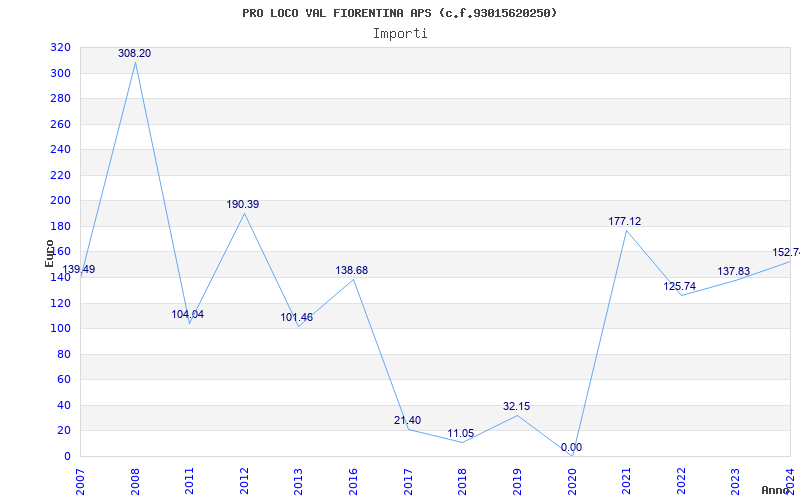Click the 280 y-axis tick
The height and width of the screenshot is (500, 800).
60,98
